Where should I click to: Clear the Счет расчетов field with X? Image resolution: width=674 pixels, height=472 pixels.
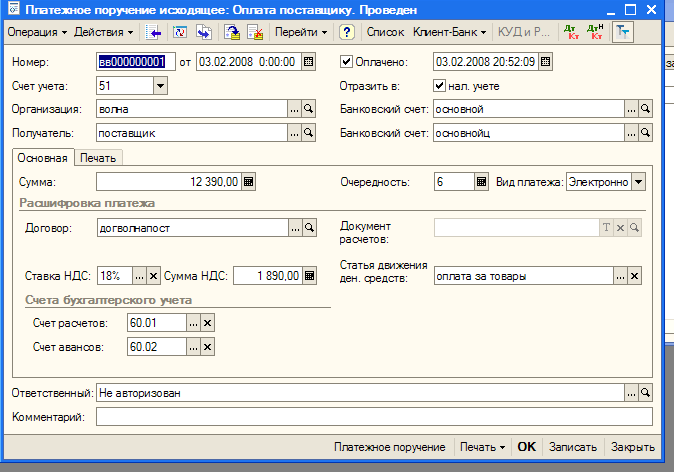208,323
